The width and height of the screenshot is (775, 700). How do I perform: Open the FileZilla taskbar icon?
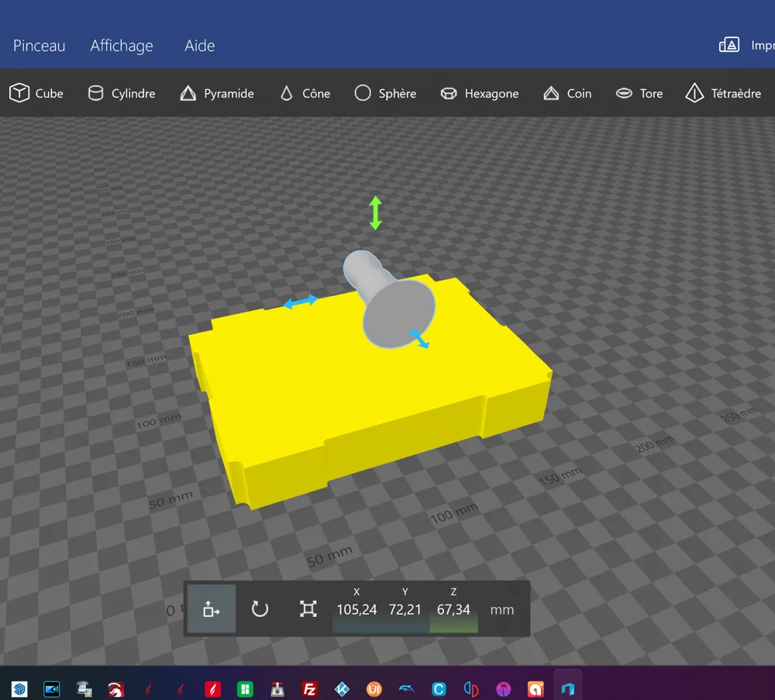(x=309, y=688)
